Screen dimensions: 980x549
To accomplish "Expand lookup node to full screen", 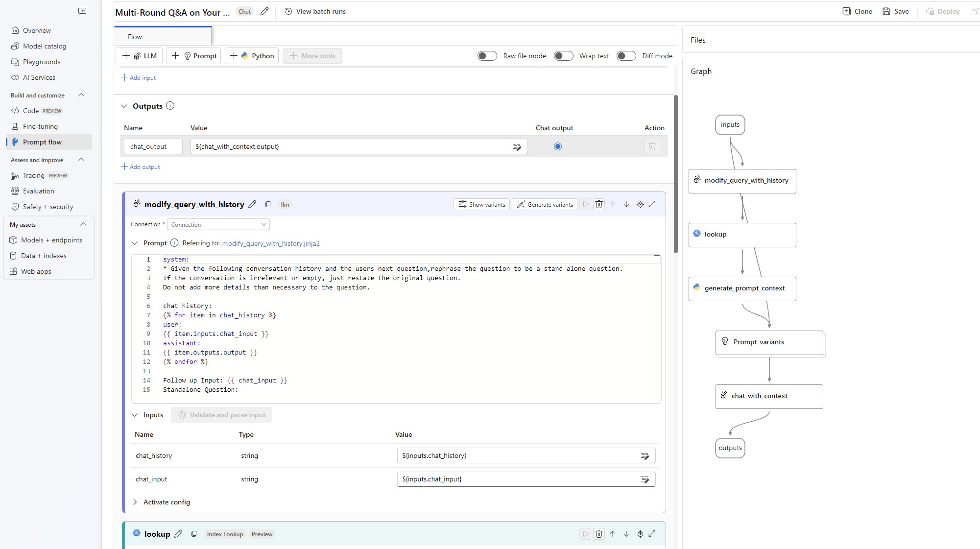I will pyautogui.click(x=652, y=534).
